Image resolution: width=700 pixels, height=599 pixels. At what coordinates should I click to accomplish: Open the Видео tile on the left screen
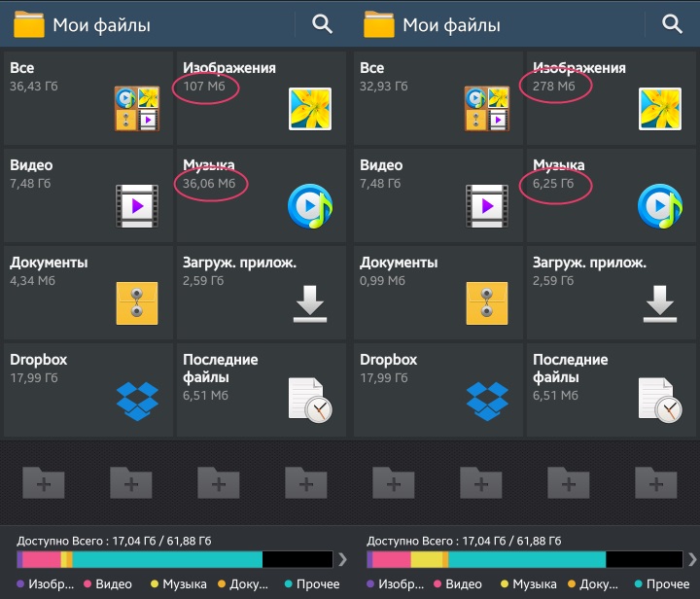(x=87, y=194)
